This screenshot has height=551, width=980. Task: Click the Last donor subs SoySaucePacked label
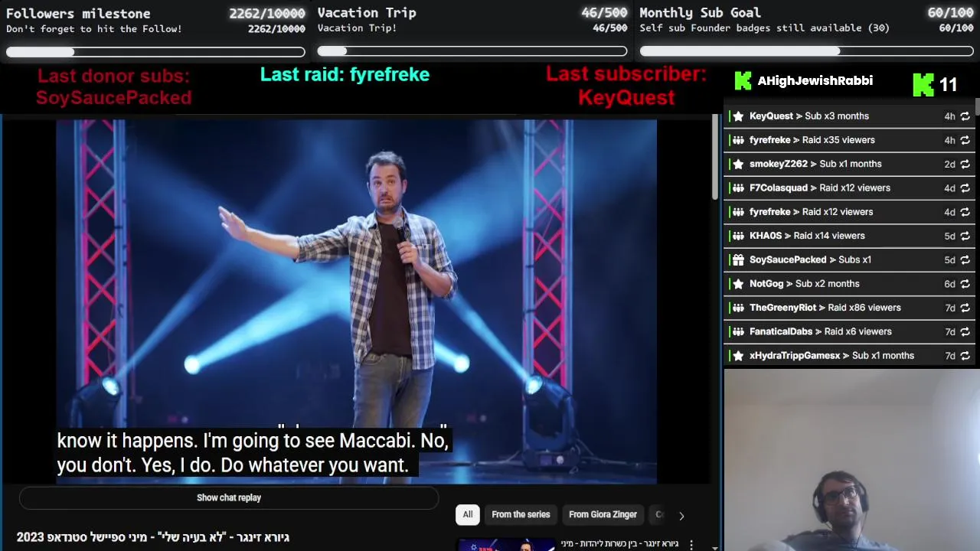(x=113, y=86)
